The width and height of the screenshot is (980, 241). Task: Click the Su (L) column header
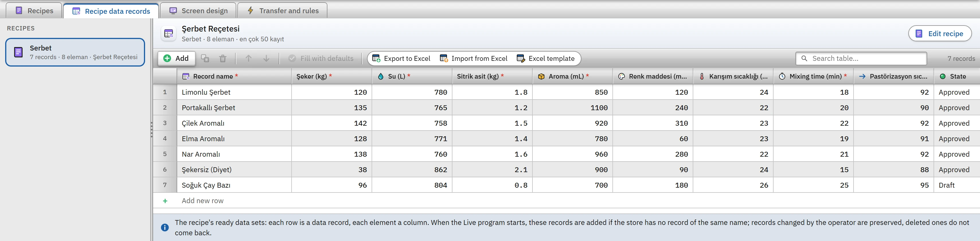(412, 76)
